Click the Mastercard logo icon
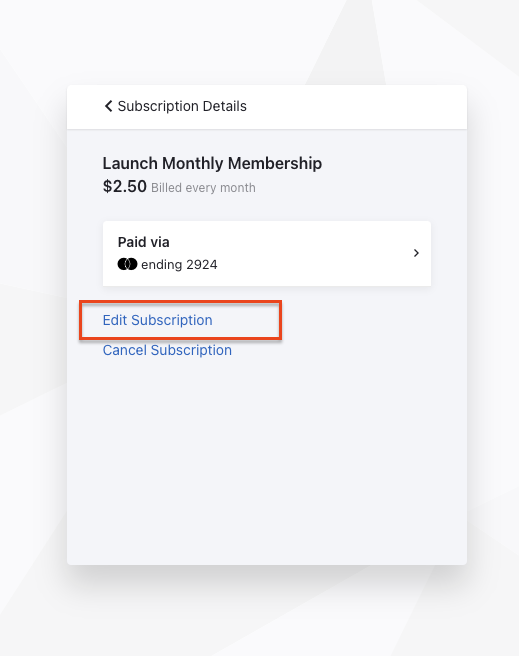The height and width of the screenshot is (656, 519). pos(127,264)
